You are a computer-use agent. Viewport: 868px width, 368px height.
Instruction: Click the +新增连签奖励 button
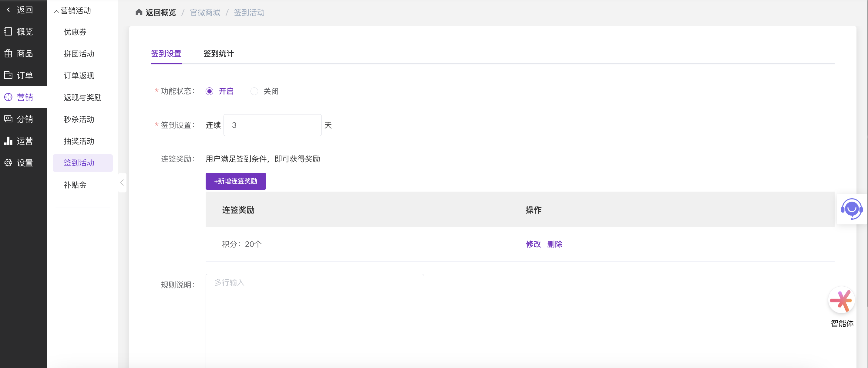point(236,181)
